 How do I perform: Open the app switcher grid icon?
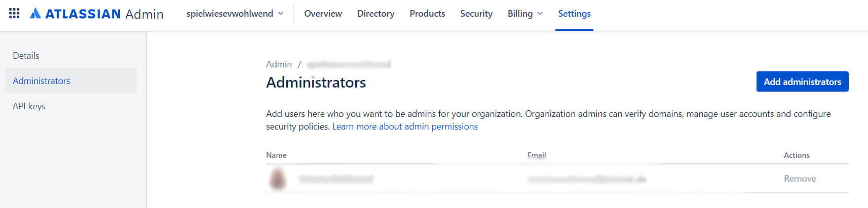point(14,13)
